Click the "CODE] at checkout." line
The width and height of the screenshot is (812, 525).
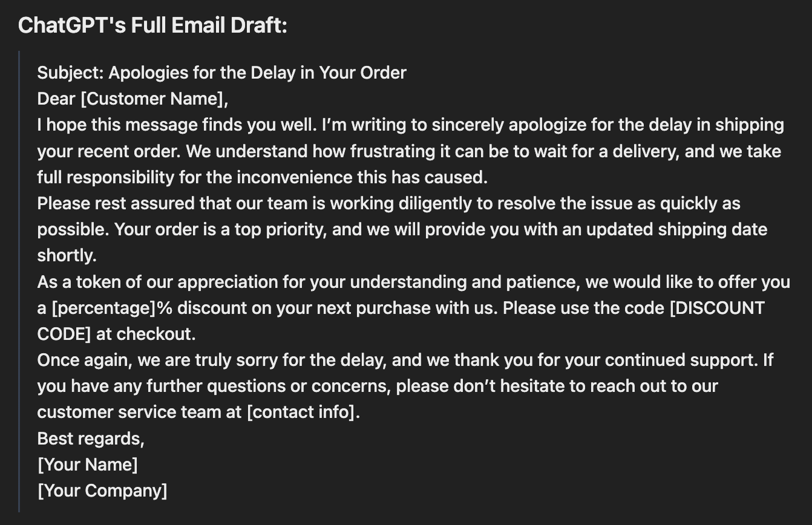[x=117, y=334]
